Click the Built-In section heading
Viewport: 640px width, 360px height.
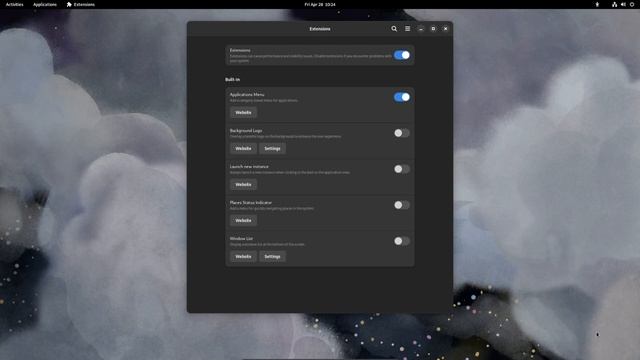[232, 79]
